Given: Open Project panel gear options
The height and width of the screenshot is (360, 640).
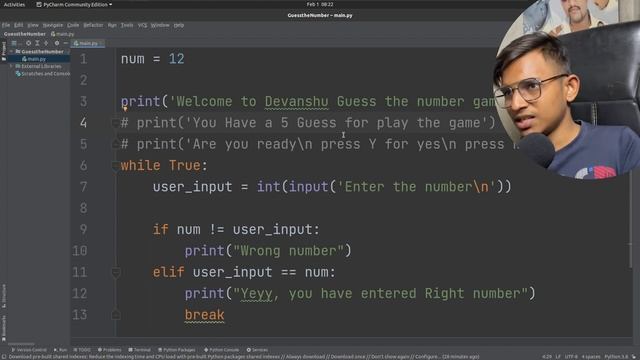Looking at the screenshot, I should point(57,43).
